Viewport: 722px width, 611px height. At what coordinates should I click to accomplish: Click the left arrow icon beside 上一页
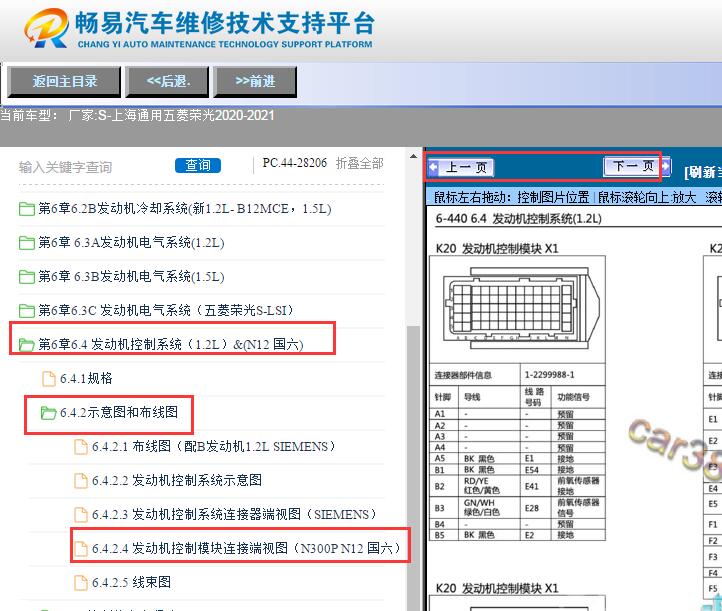pyautogui.click(x=433, y=167)
